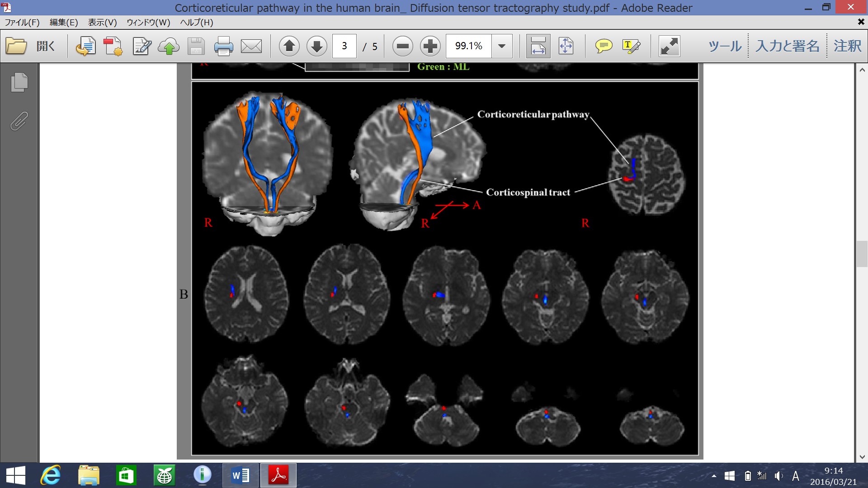The image size is (868, 488).
Task: Click the Corticoreticular pathway label
Action: (533, 115)
